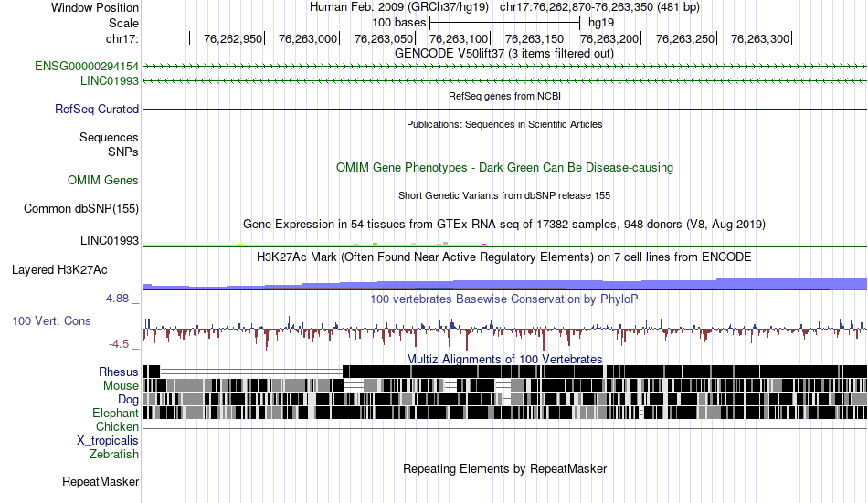Click the chr17:76,262,870-76,263,350 position text
The width and height of the screenshot is (868, 503).
pos(599,7)
